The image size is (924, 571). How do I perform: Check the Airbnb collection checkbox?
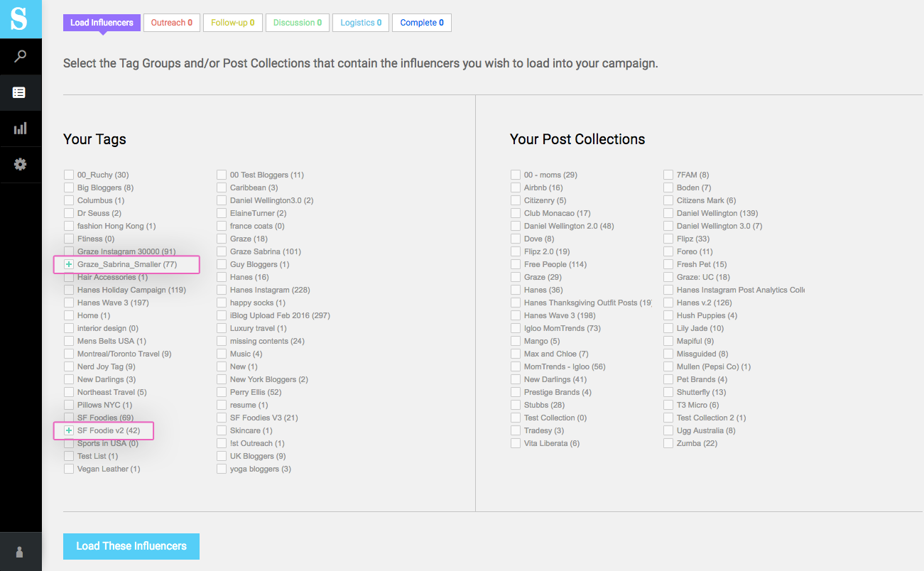click(516, 187)
